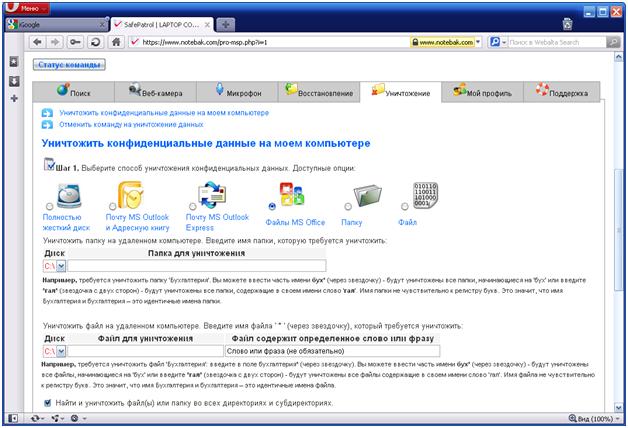Open the Восстановление tab
Screen dimensions: 628x428
pos(319,92)
